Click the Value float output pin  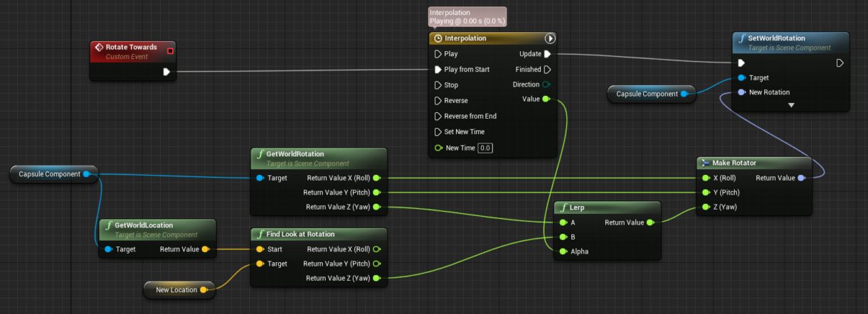[x=546, y=99]
